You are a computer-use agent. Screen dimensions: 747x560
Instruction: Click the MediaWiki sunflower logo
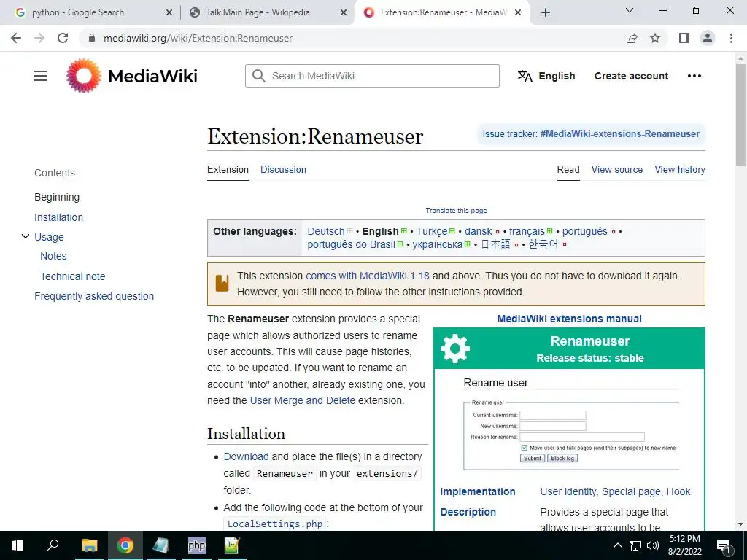tap(84, 76)
